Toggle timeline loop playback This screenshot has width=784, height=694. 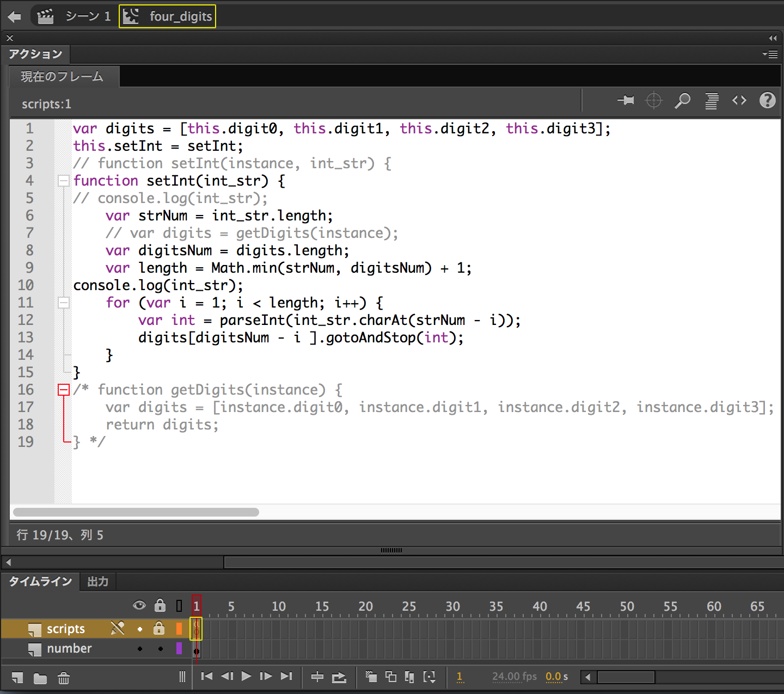click(339, 677)
